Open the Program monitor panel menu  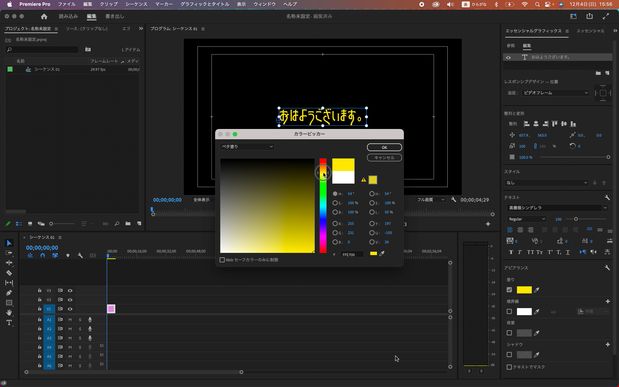203,29
